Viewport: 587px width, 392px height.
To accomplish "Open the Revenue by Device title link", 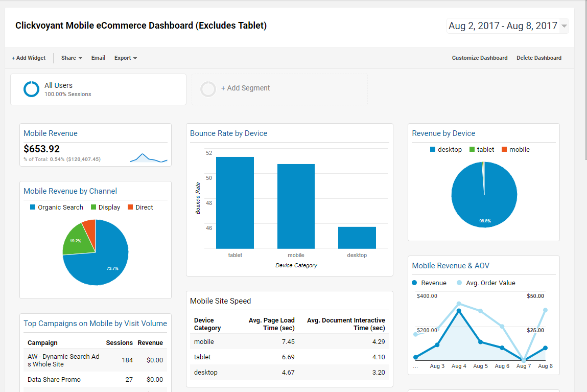I will tap(443, 133).
